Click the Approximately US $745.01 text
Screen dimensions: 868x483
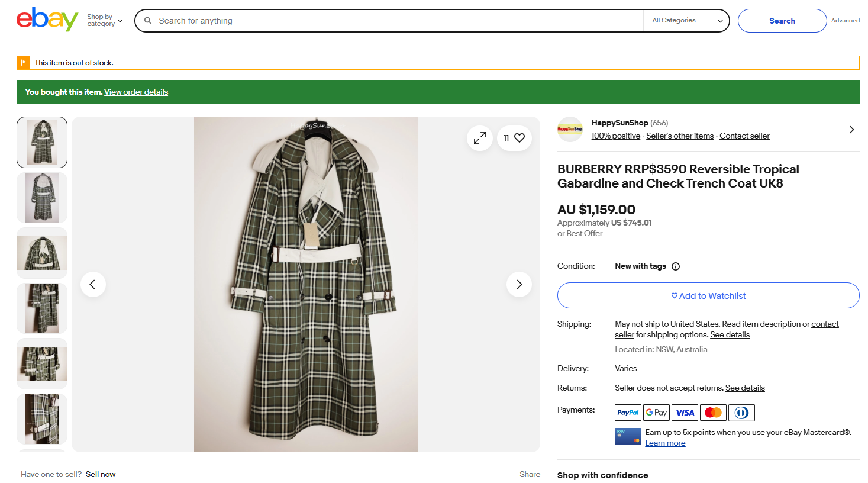(604, 223)
